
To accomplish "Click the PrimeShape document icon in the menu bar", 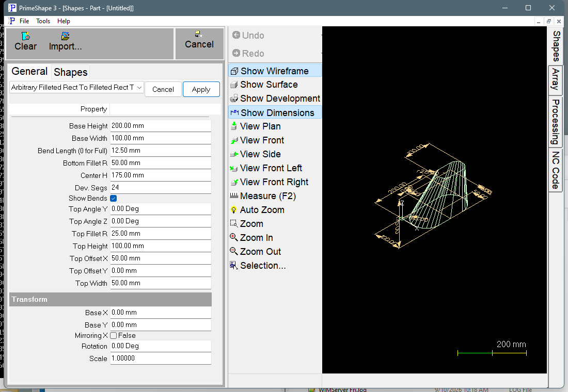I will (12, 21).
